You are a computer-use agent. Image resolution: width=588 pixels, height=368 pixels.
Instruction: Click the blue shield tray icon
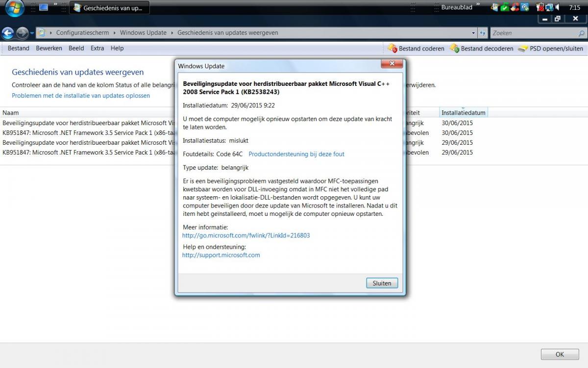(x=525, y=7)
